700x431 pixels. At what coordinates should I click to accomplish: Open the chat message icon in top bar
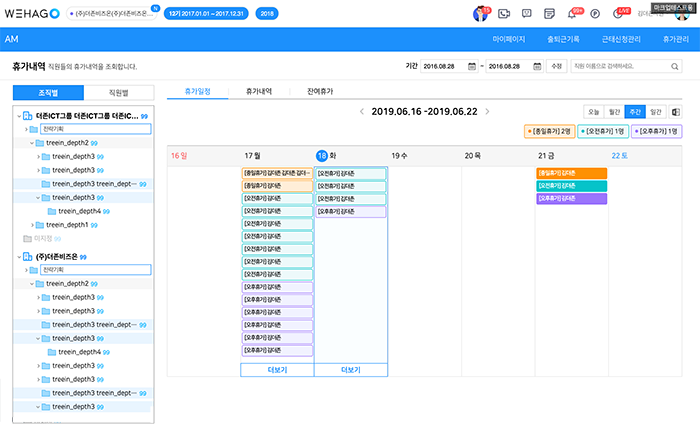tap(525, 13)
